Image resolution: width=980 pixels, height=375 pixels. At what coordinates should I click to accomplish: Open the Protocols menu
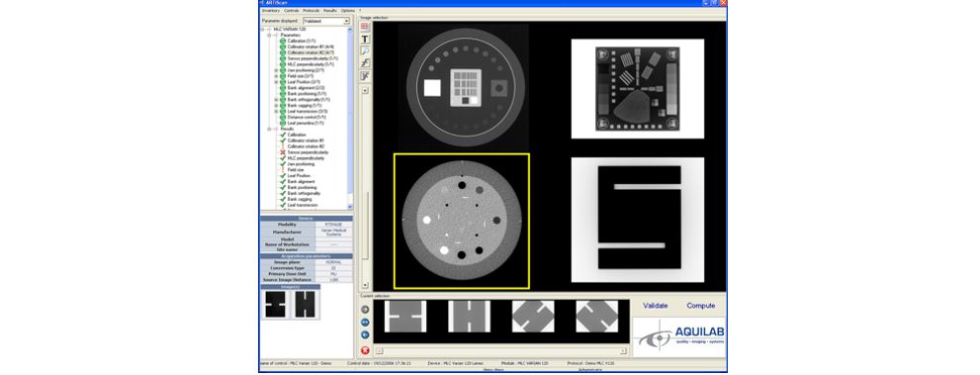[311, 11]
